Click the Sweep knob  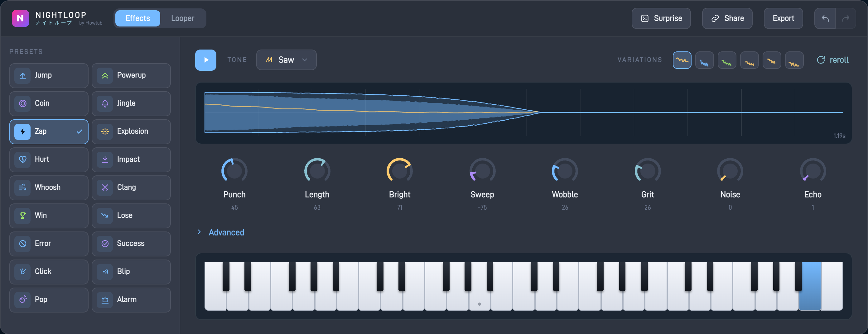(x=482, y=171)
